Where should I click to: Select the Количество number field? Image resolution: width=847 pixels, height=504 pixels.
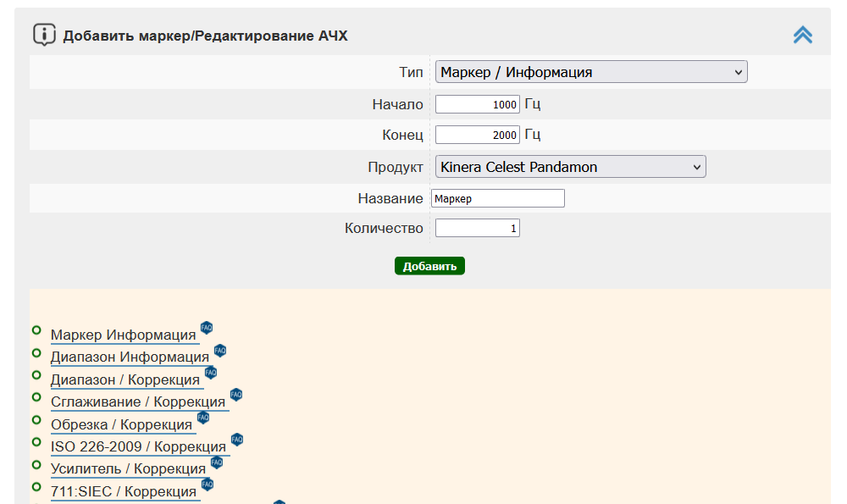tap(477, 229)
